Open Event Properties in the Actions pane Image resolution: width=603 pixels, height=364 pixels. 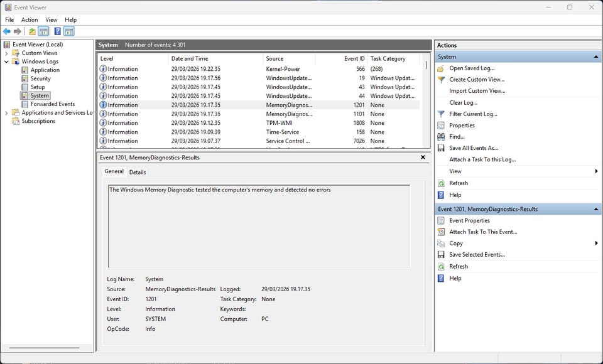coord(469,221)
